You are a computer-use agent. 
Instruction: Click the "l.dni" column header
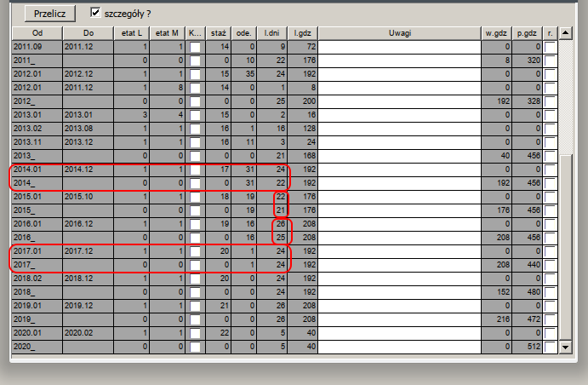click(x=273, y=33)
